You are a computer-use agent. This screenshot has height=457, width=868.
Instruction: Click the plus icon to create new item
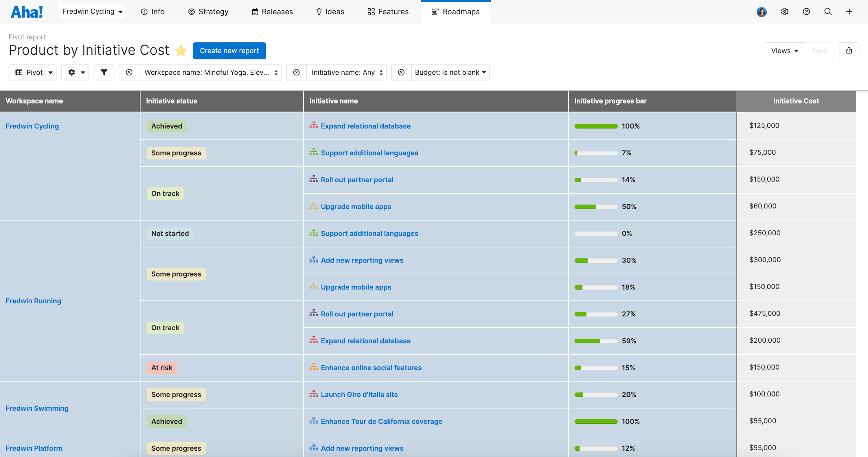coord(849,12)
